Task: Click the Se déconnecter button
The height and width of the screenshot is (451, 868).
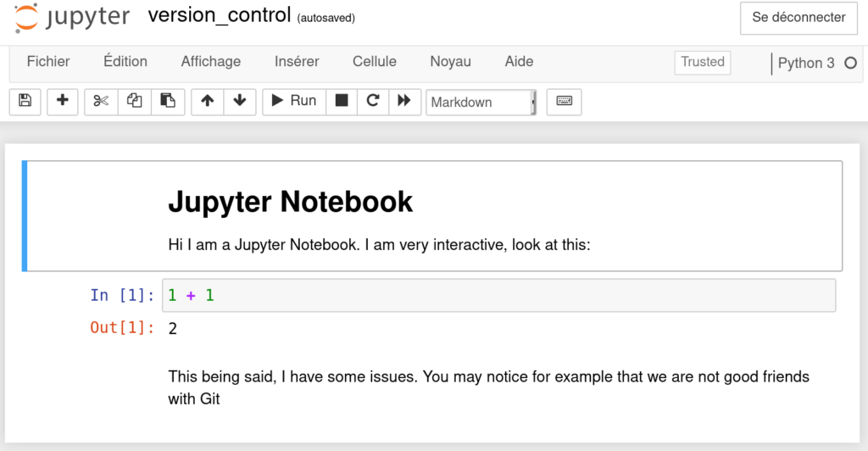Action: click(798, 18)
